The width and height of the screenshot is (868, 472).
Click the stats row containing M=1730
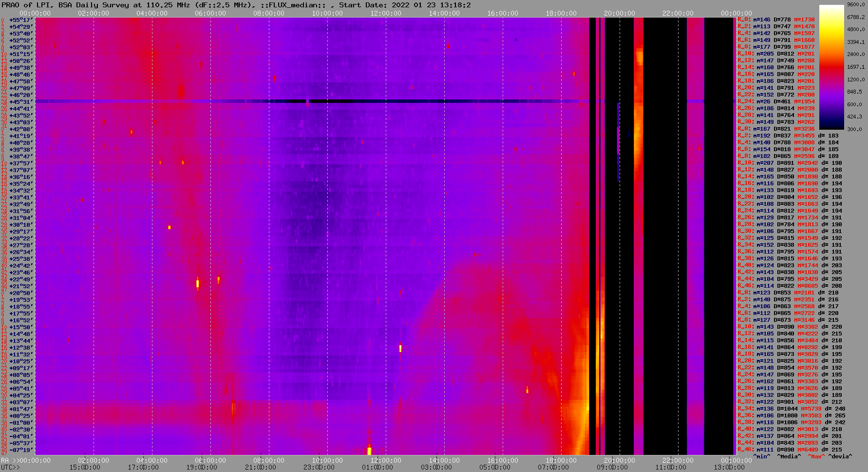(776, 20)
